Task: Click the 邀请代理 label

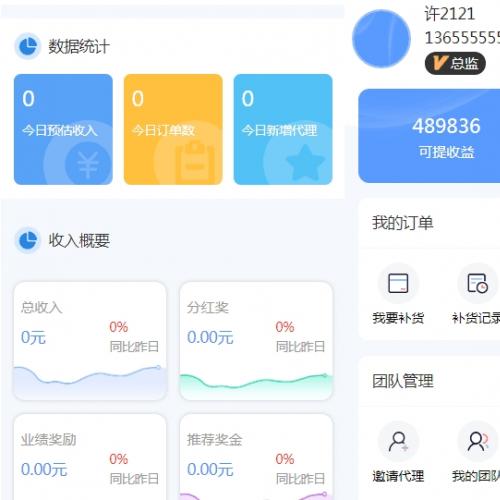Action: (398, 476)
